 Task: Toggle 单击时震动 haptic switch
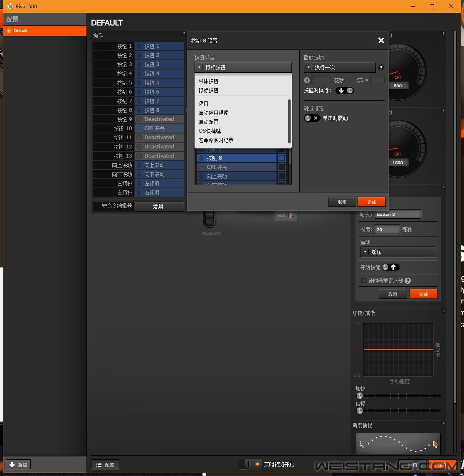coord(312,118)
